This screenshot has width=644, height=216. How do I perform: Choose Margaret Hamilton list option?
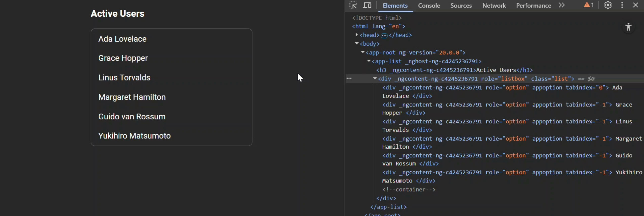[171, 97]
